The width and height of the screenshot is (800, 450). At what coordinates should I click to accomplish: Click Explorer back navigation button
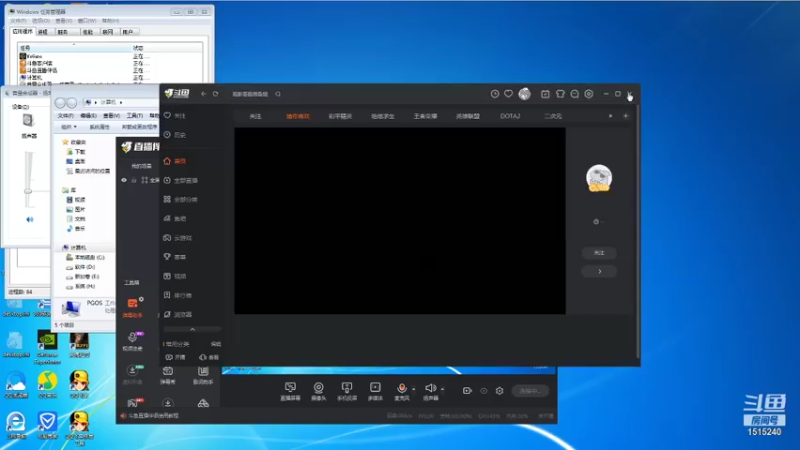(x=60, y=103)
